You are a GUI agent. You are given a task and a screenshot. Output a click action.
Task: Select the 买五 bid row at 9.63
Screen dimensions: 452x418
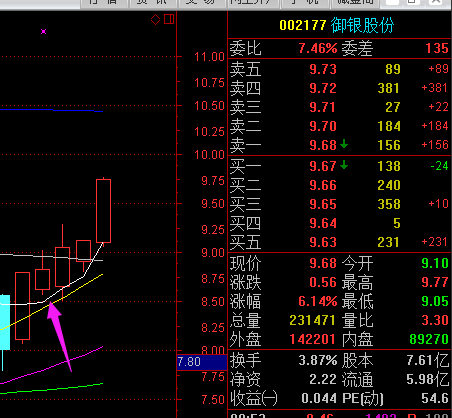[x=339, y=242]
